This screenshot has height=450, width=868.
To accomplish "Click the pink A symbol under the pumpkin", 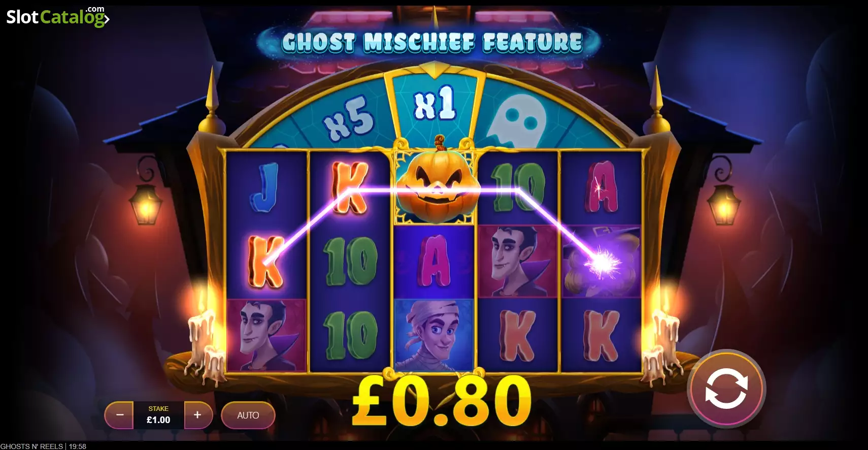I will pos(435,262).
